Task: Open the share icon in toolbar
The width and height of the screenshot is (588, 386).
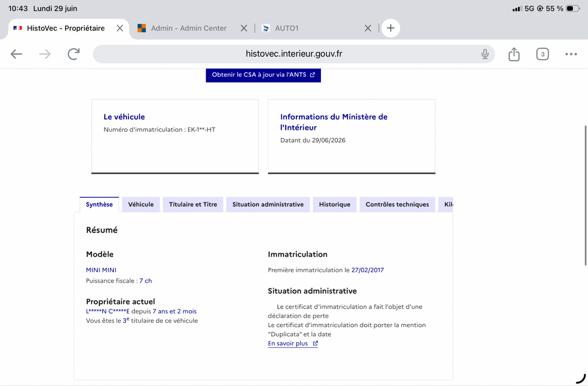Action: (x=514, y=54)
